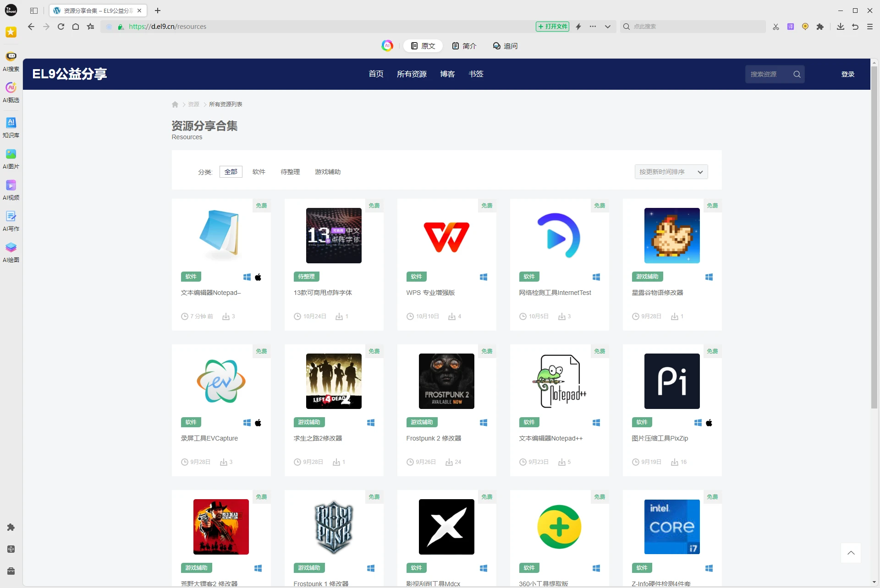Expand the address bar dropdown chevron
880x588 pixels.
[608, 27]
